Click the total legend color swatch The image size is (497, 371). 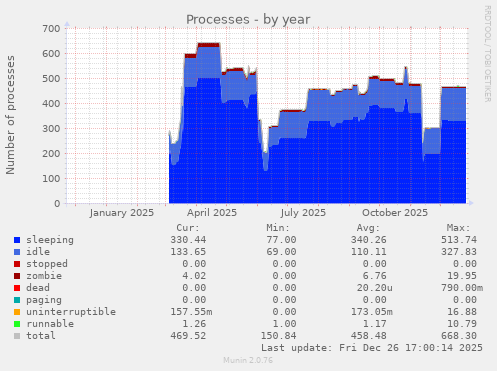click(17, 336)
